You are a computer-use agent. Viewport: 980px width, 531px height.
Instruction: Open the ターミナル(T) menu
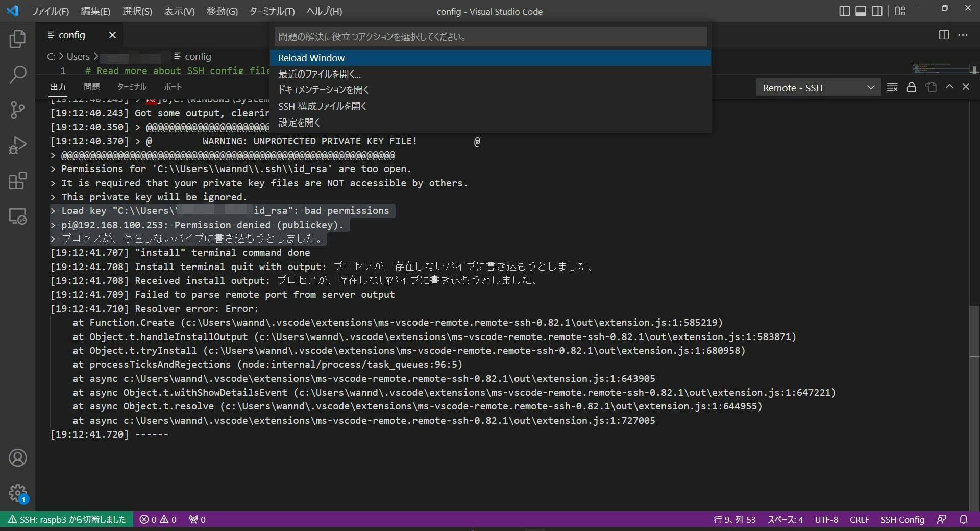pos(272,11)
